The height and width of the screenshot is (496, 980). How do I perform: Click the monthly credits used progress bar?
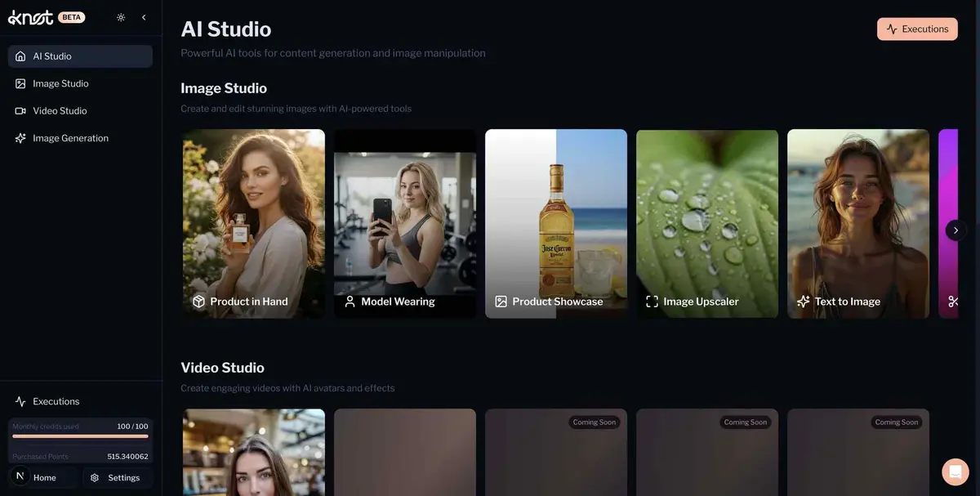(x=80, y=436)
